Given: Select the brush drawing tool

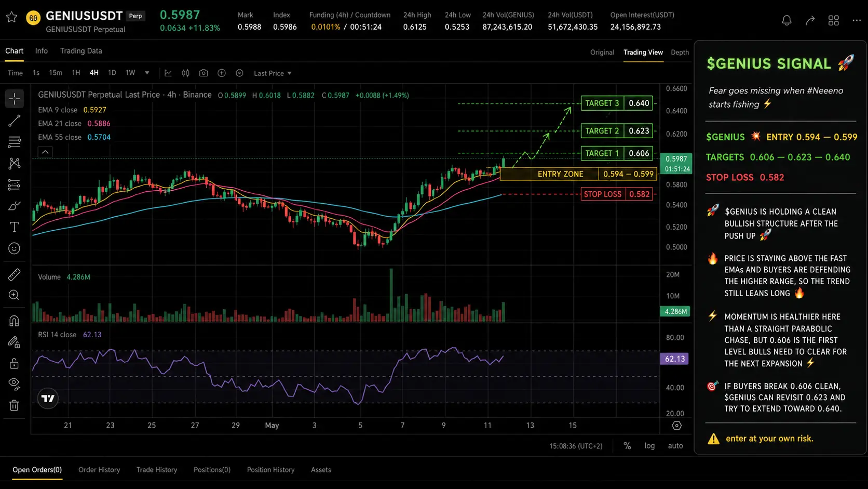Looking at the screenshot, I should [15, 206].
